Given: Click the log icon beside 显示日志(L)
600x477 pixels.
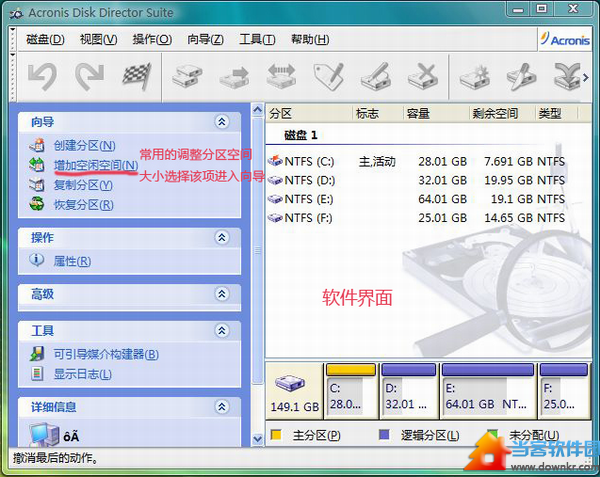Looking at the screenshot, I should [x=37, y=373].
